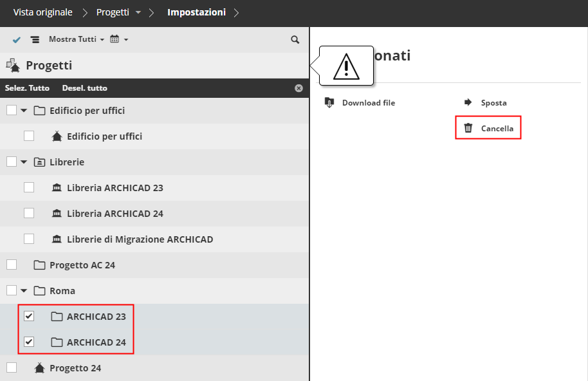Uncheck the ARCHICAD 23 folder checkbox
588x381 pixels.
coord(29,316)
